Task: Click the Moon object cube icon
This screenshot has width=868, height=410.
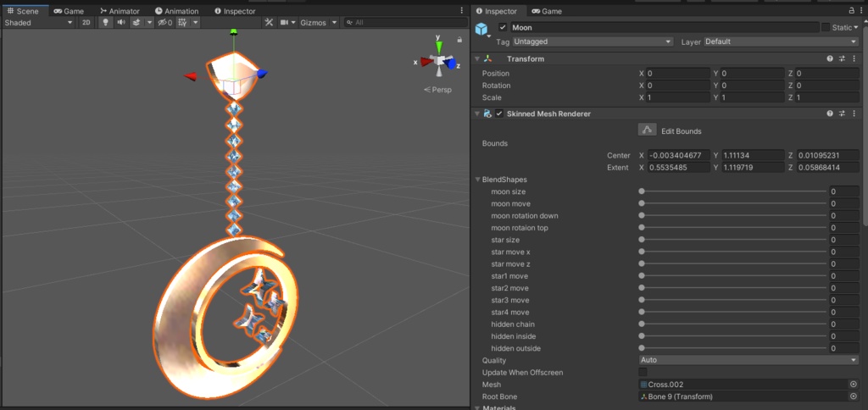Action: click(481, 30)
